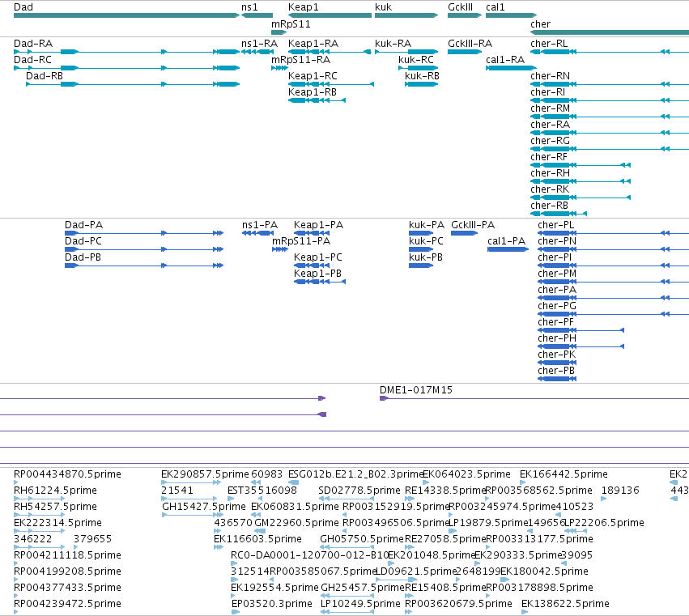Select the Dad-RC transcript label
689x616 pixels.
[32, 60]
